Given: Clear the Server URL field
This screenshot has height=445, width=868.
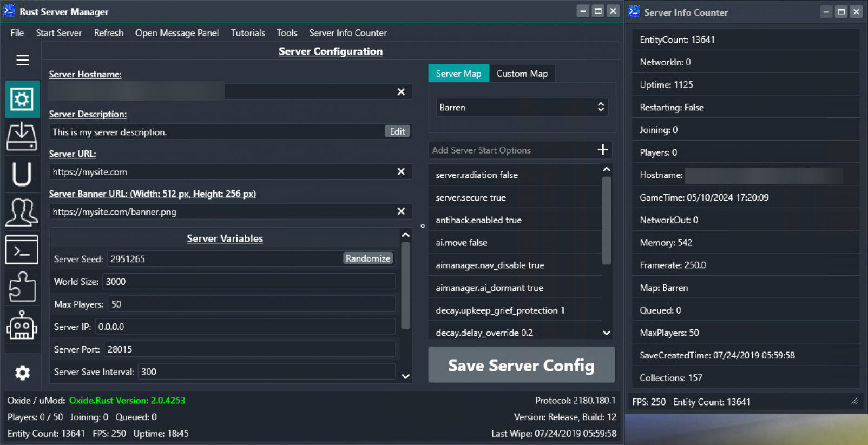Looking at the screenshot, I should point(401,171).
